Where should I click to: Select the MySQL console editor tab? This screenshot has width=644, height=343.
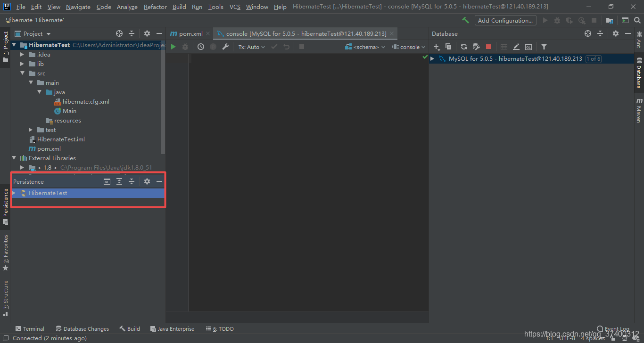pyautogui.click(x=305, y=34)
